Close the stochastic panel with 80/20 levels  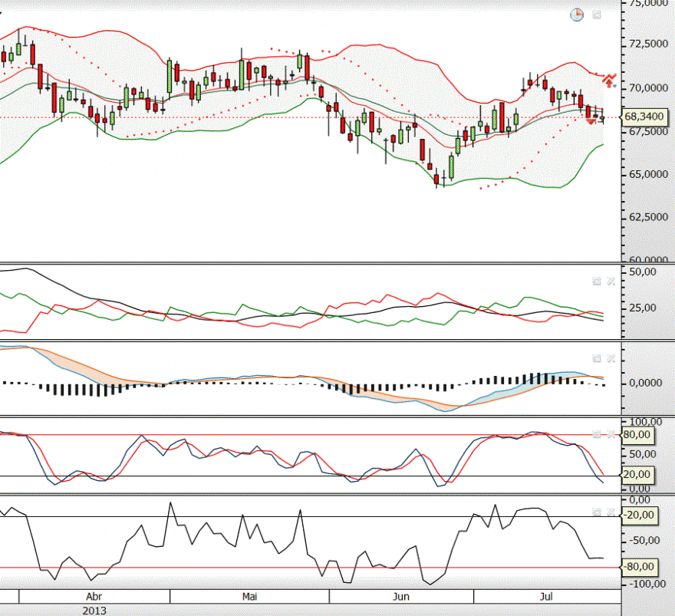(x=611, y=434)
